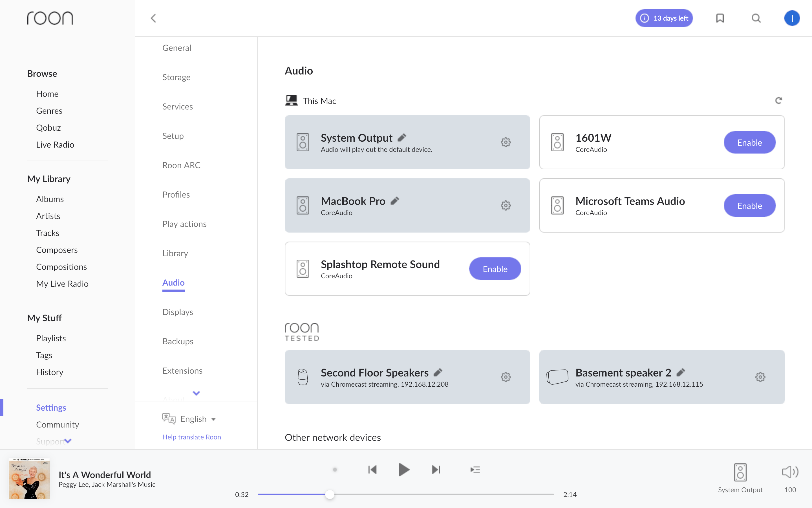Screen dimensions: 812x508
Task: Open Second Floor Speakers gear settings
Action: (x=506, y=377)
